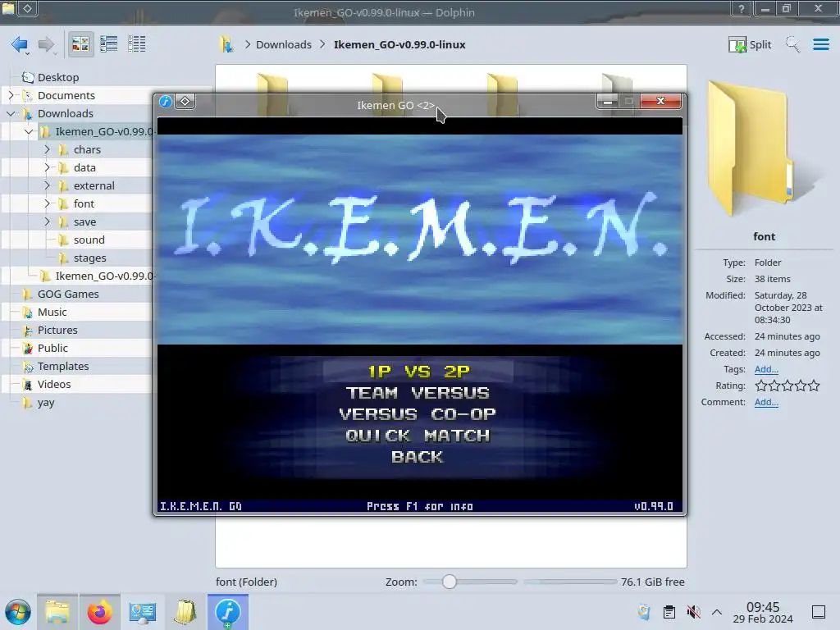Open Dolphin's search magnifier
This screenshot has width=840, height=630.
tap(793, 44)
